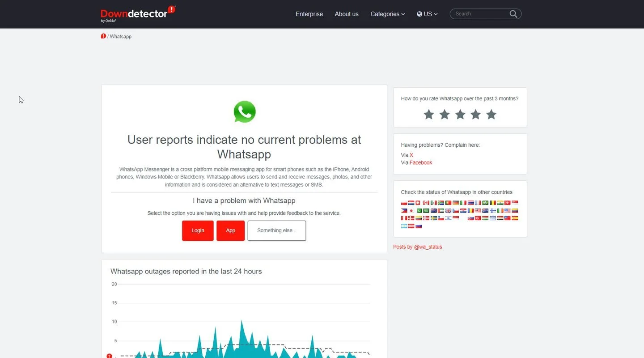The height and width of the screenshot is (358, 644).
Task: Select the Czech Republic flag
Action: [456, 211]
